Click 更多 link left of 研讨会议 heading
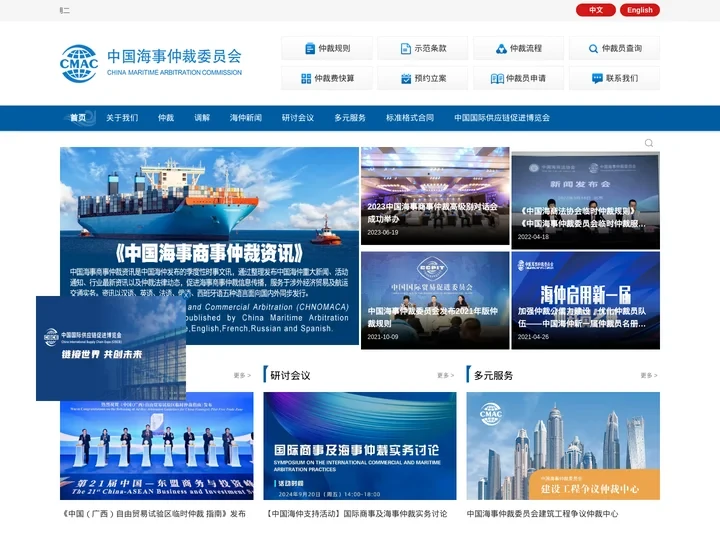 [x=242, y=375]
